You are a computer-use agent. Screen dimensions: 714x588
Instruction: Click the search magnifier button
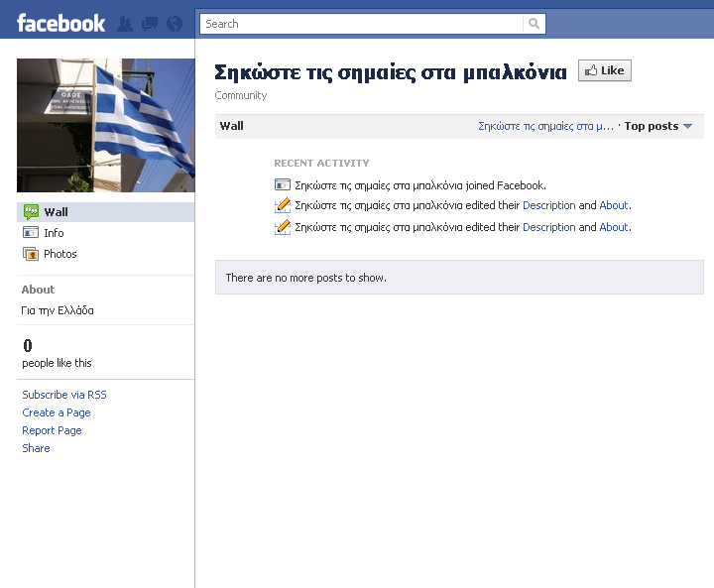coord(535,24)
